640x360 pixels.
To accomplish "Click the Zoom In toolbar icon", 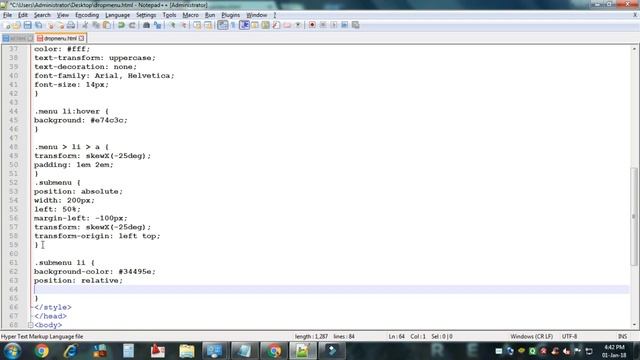I will (172, 25).
